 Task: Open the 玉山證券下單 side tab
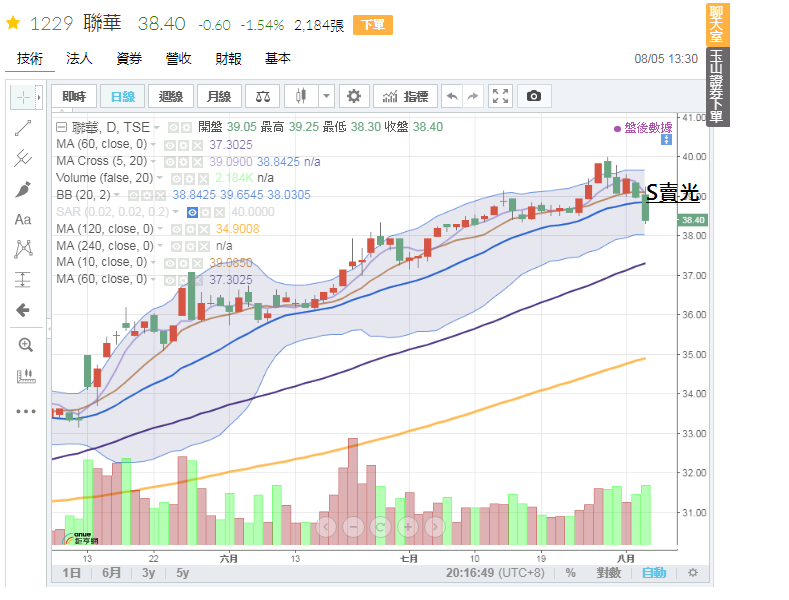(x=718, y=87)
